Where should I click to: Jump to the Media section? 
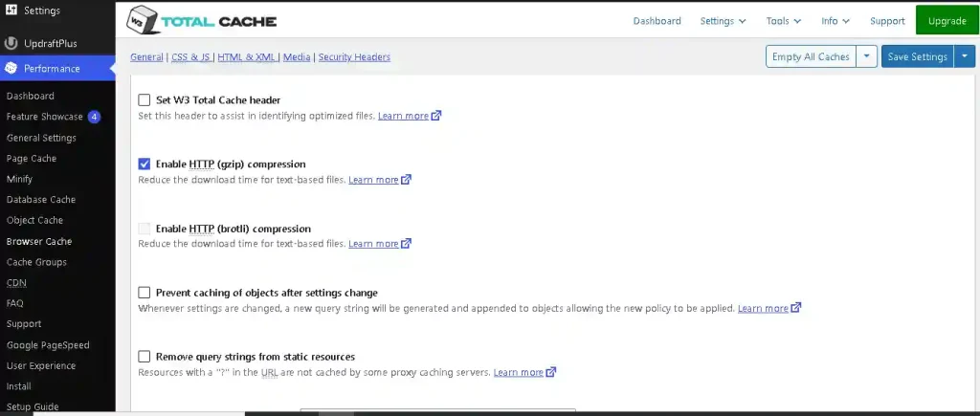pyautogui.click(x=297, y=56)
